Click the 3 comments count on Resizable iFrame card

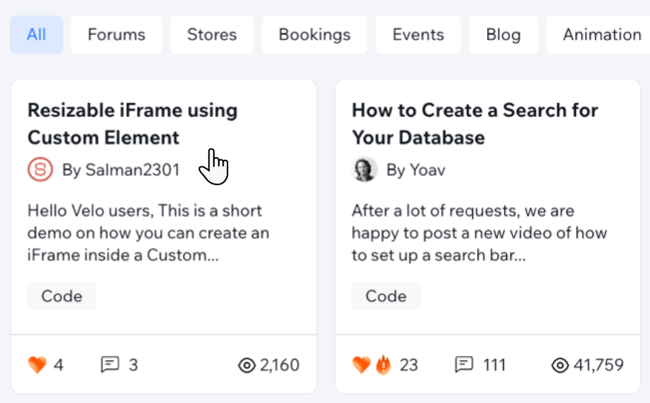point(133,365)
